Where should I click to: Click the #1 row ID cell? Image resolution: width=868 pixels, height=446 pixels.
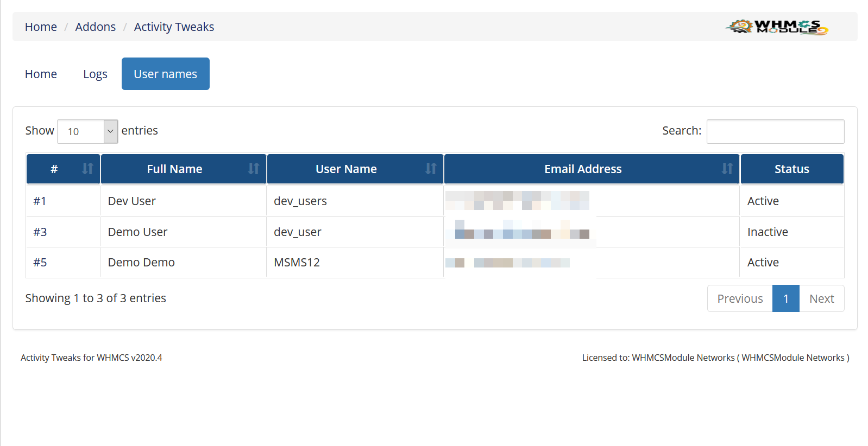coord(63,201)
